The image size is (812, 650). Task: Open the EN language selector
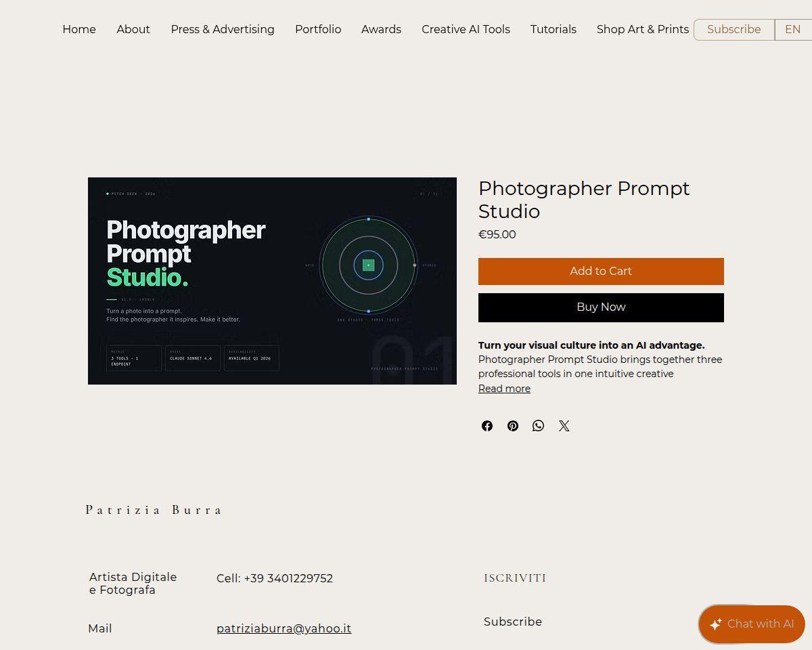[x=793, y=30]
